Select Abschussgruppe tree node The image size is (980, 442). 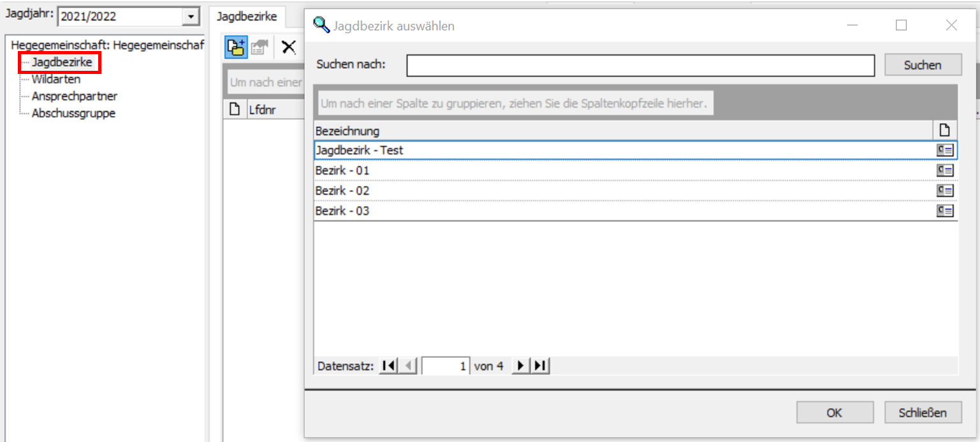tap(73, 114)
